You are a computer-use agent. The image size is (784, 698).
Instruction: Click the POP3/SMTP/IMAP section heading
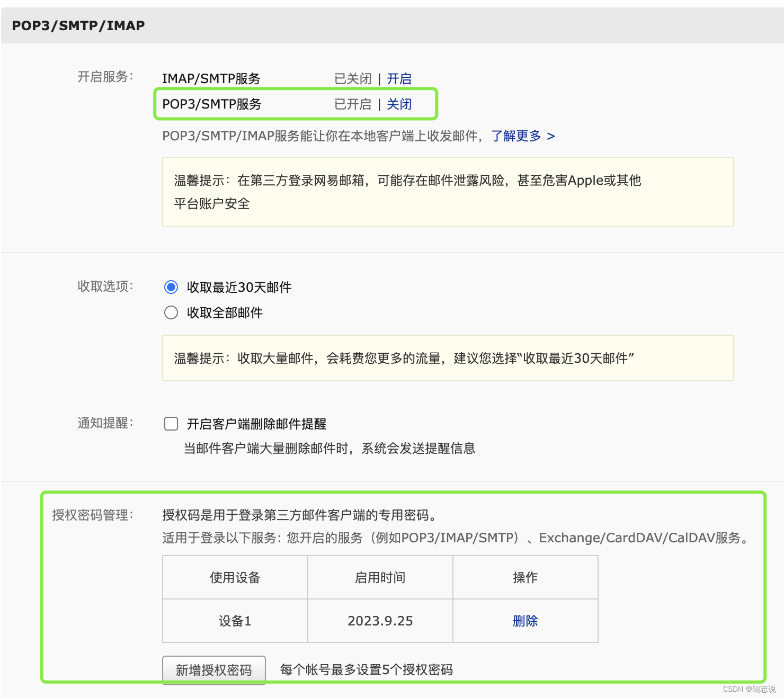tap(78, 25)
